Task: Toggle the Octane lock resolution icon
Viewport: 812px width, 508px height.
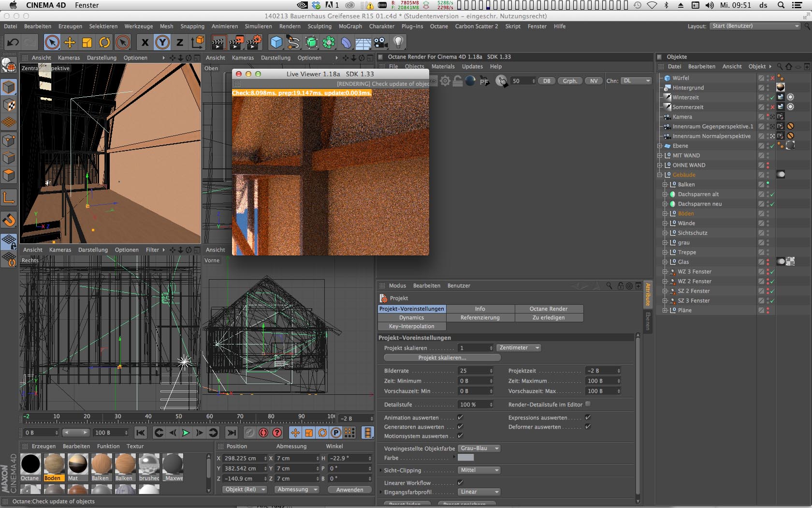Action: pos(458,81)
